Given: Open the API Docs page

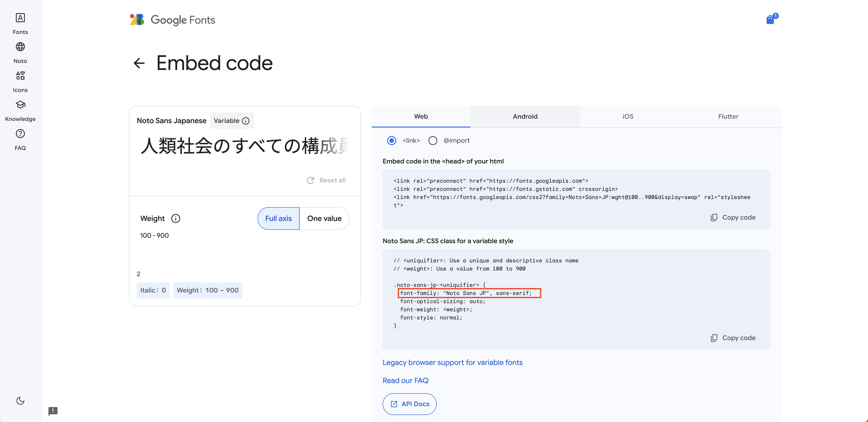Looking at the screenshot, I should (x=409, y=404).
